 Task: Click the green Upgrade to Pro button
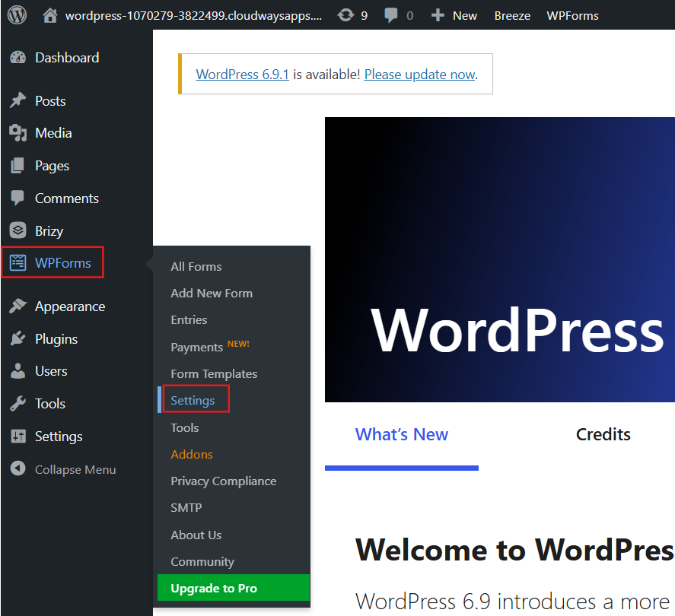(234, 588)
